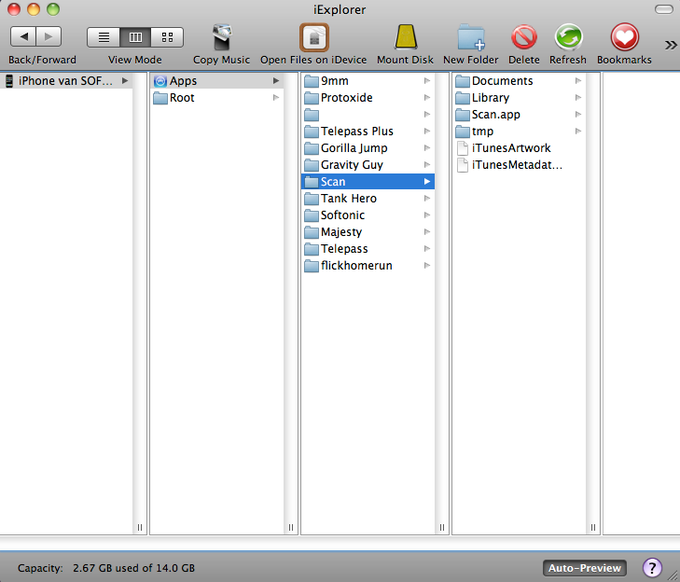Select the Gorilla Jump folder
The image size is (680, 582).
point(368,148)
